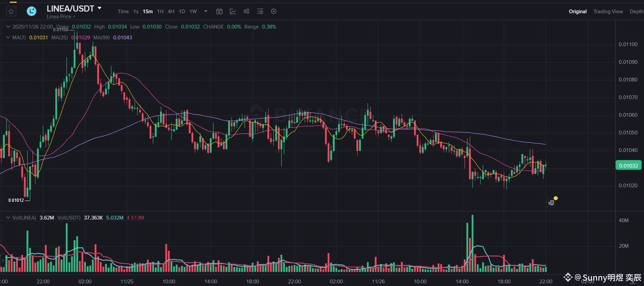Viewport: 644px width, 286px height.
Task: Switch chart interval to 4H
Action: 171,12
